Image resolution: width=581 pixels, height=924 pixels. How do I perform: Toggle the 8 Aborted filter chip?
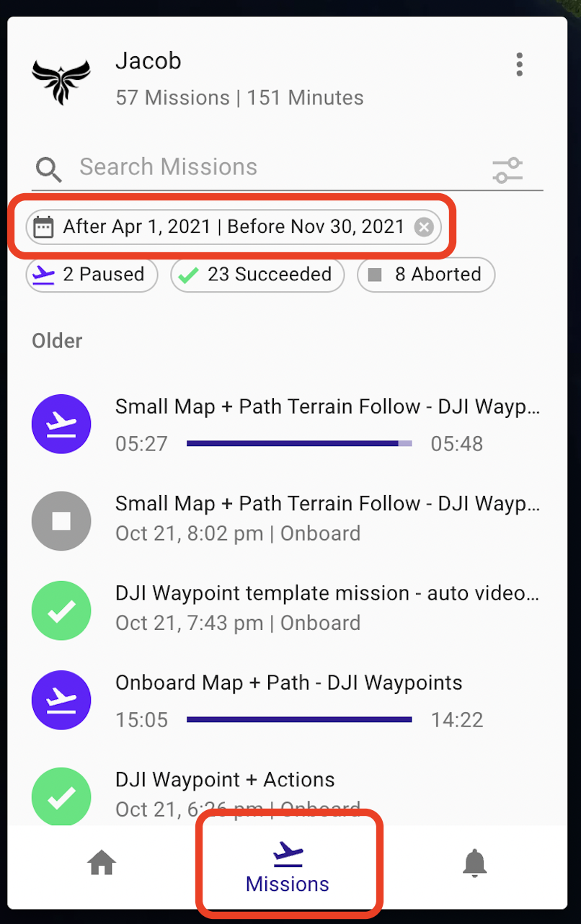pos(426,275)
